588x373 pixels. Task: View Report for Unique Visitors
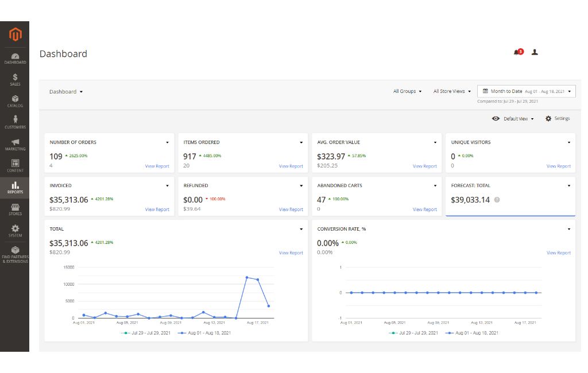558,166
